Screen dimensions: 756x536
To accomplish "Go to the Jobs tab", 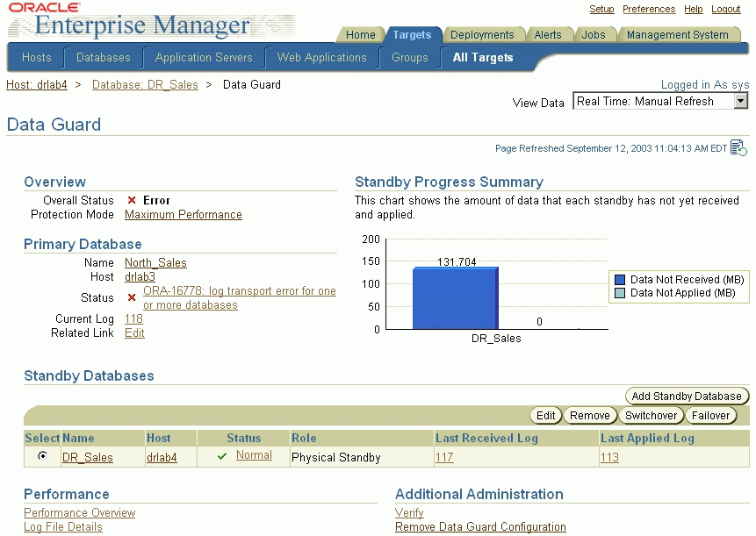I will 593,35.
